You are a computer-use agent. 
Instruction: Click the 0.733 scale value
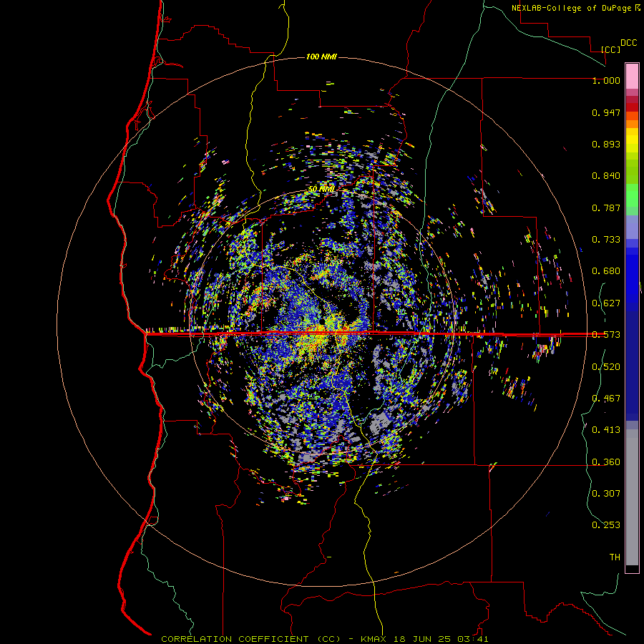pos(606,240)
